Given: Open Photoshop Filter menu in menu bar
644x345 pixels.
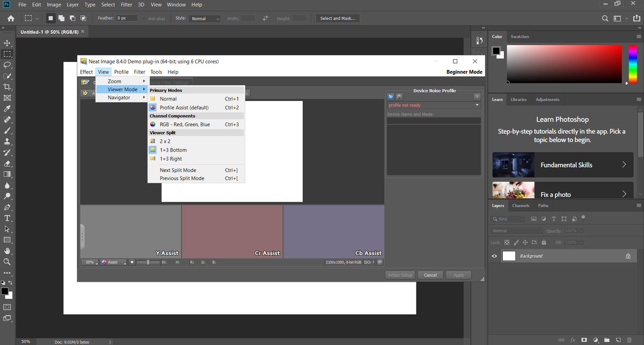Looking at the screenshot, I should coord(126,4).
